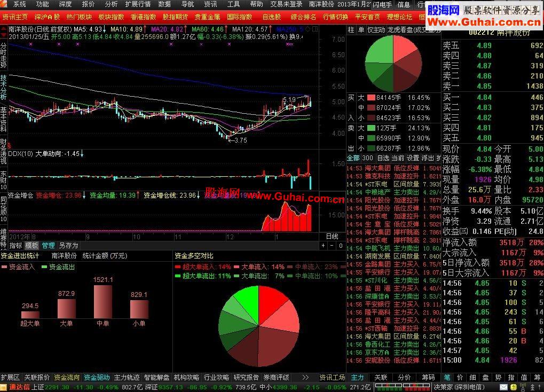The image size is (544, 392).
Task: Switch to the 筹码 bottom tab
Action: tap(429, 377)
